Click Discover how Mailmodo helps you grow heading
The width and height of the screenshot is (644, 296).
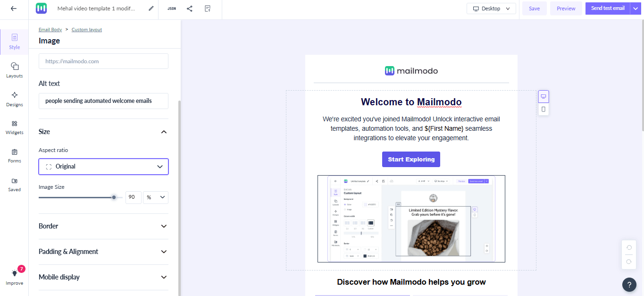(411, 282)
